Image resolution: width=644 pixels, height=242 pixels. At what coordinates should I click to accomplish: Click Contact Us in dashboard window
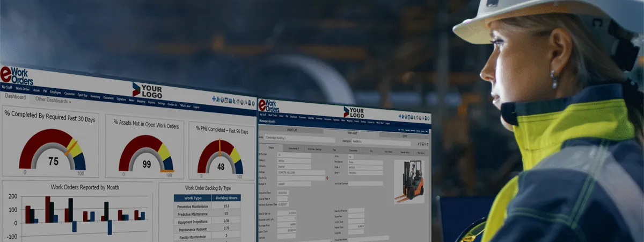coord(172,104)
